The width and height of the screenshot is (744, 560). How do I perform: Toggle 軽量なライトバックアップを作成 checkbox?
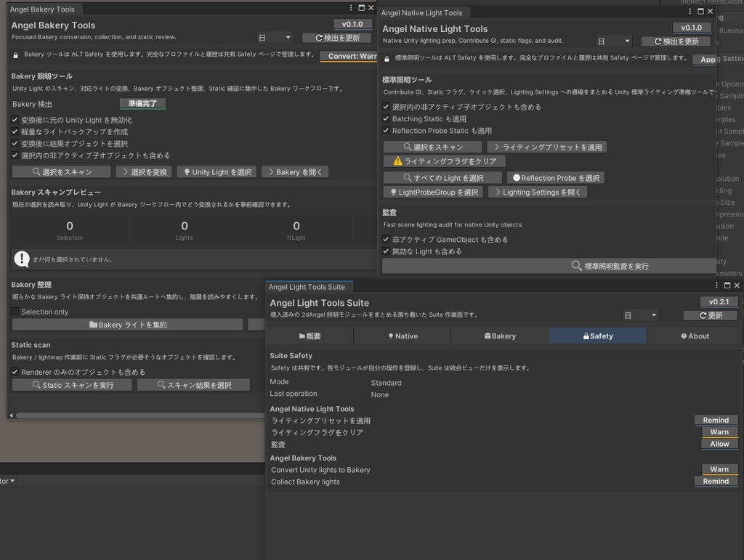point(15,131)
